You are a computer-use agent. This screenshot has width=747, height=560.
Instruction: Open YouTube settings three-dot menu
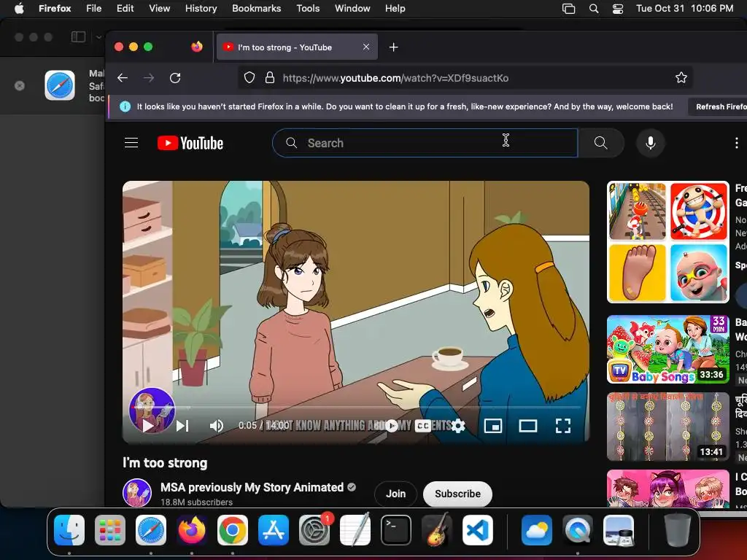pos(736,143)
